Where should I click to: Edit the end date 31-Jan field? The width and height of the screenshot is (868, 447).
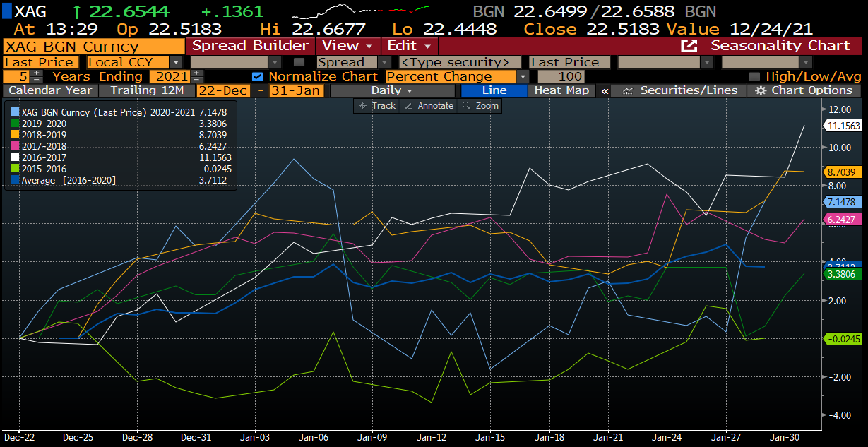coord(295,90)
